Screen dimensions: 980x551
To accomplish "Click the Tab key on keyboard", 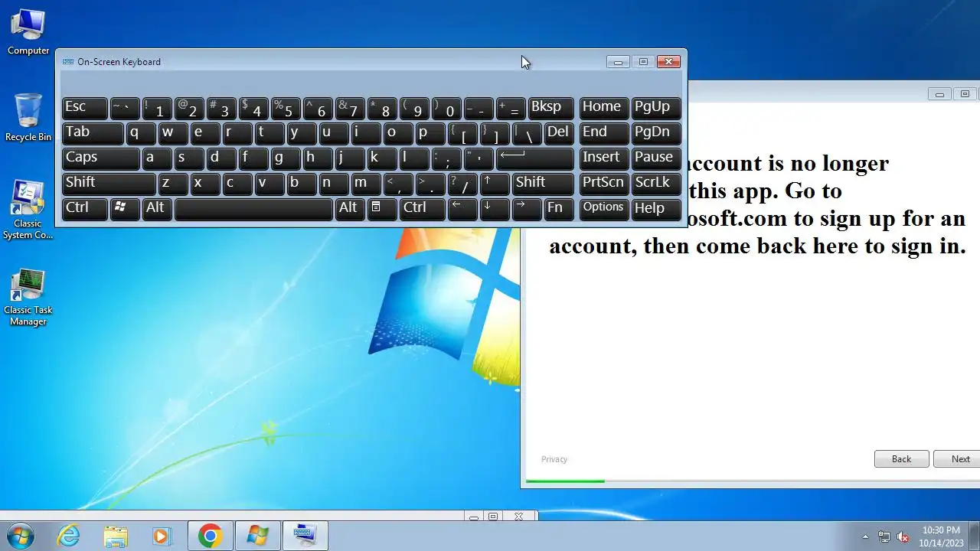I will [93, 133].
